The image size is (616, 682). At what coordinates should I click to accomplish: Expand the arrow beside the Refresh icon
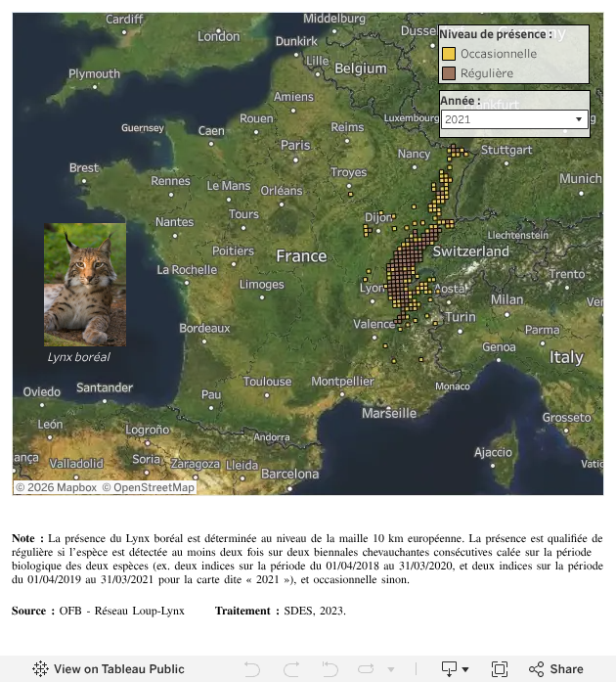coord(391,669)
